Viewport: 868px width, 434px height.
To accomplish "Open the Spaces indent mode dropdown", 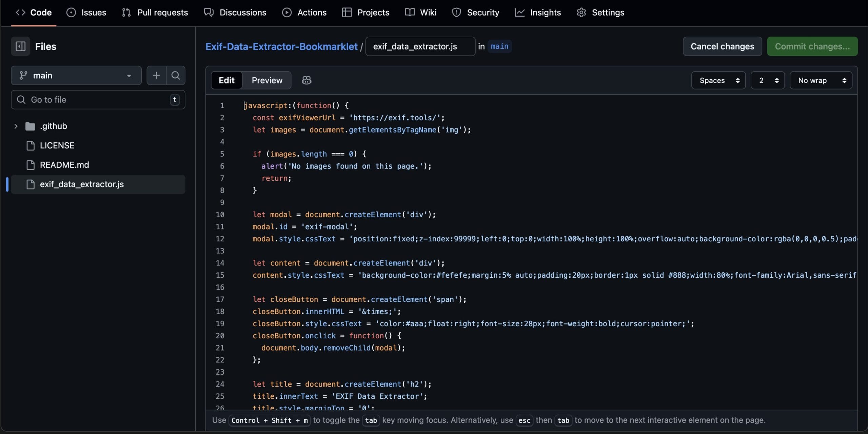I will [x=718, y=80].
